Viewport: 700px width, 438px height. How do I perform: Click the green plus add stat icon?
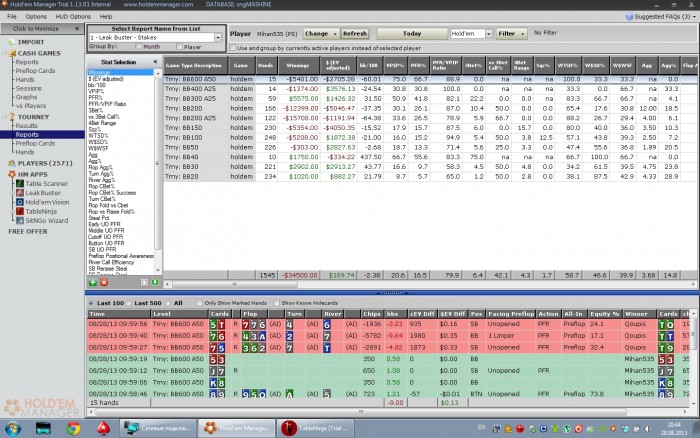click(x=93, y=282)
